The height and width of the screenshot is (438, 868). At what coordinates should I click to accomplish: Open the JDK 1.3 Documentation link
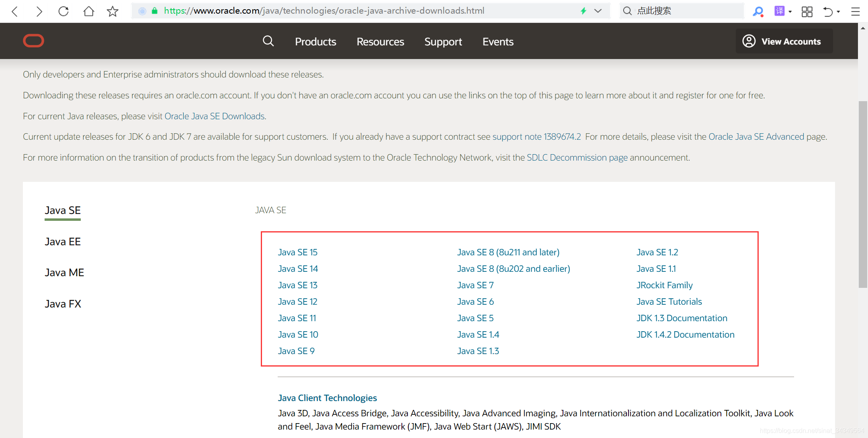pyautogui.click(x=682, y=318)
